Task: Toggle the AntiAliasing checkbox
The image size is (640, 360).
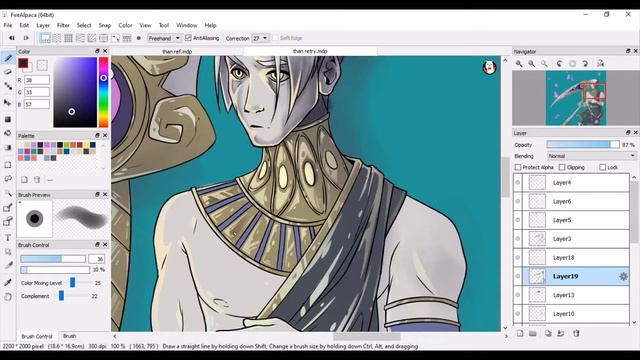Action: click(x=188, y=38)
